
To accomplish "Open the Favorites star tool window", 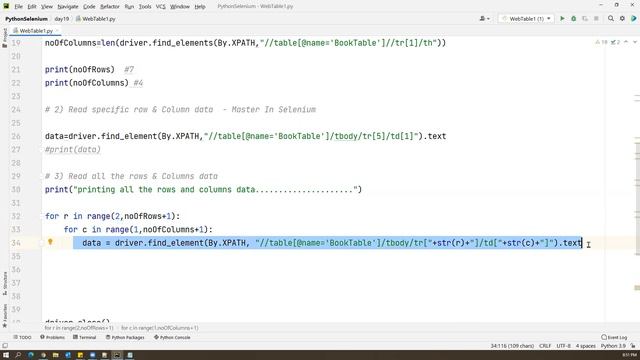I will click(x=4, y=316).
